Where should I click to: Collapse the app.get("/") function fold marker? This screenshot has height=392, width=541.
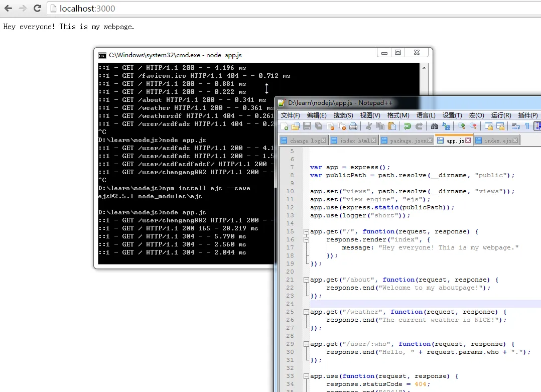point(306,231)
